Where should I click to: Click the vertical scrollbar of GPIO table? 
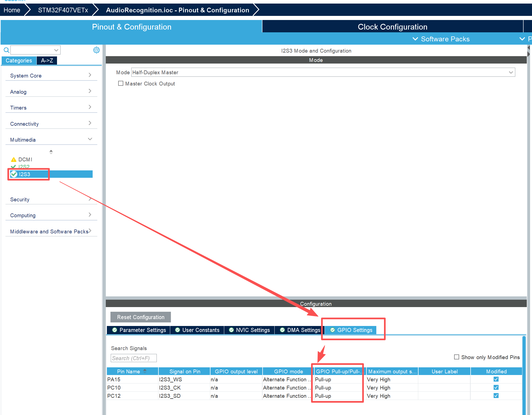tap(524, 375)
